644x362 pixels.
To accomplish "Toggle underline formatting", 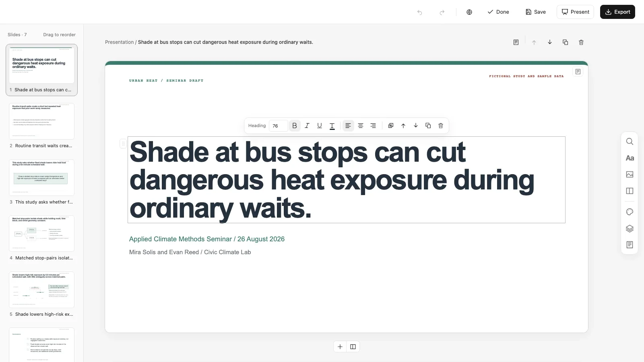I will (x=320, y=125).
